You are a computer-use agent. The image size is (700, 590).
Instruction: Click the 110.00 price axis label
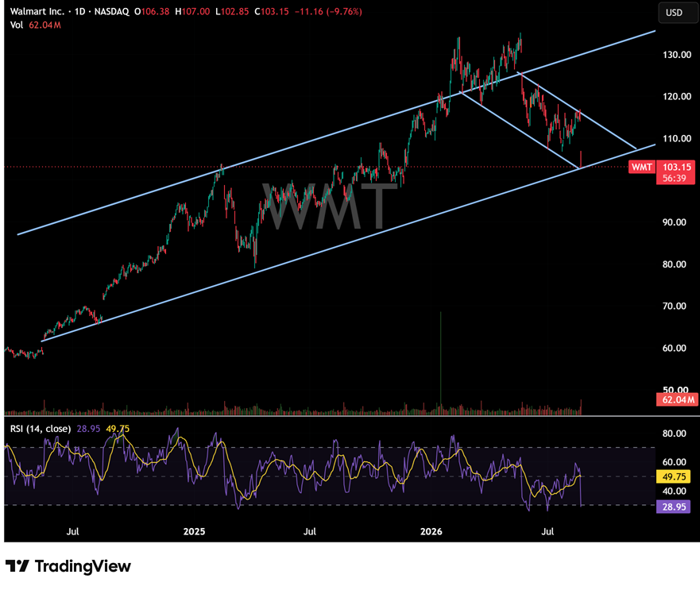pyautogui.click(x=677, y=138)
